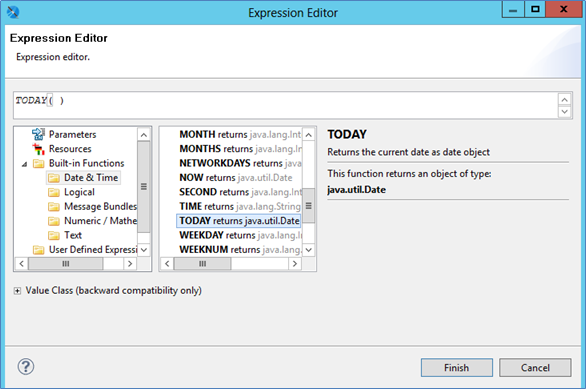Choose the TIME function in list

pos(240,206)
